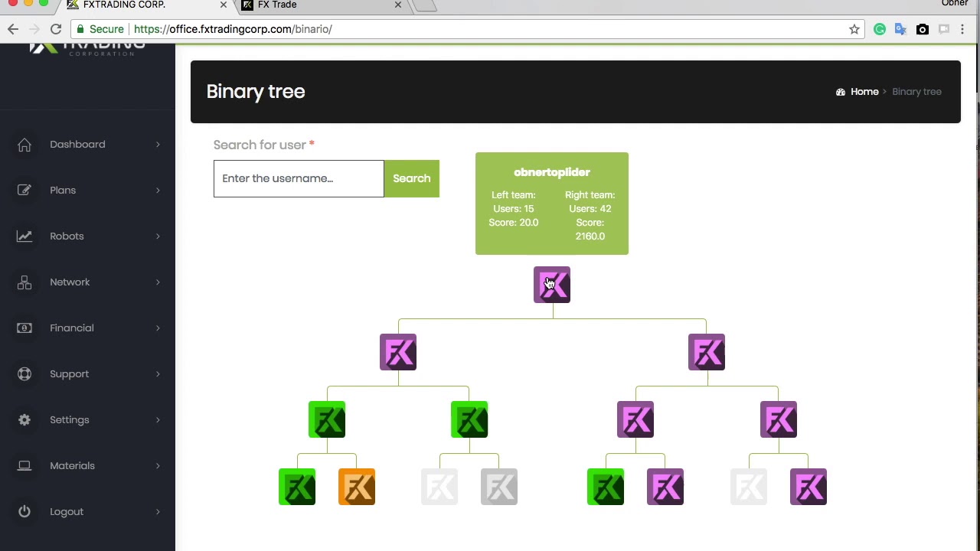Click the obnertoplider green info card
The image size is (980, 551).
pyautogui.click(x=552, y=204)
